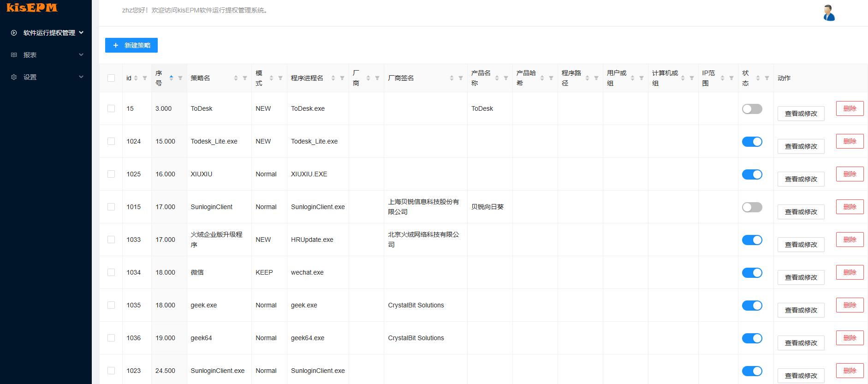Check the row checkbox for id 1033
This screenshot has height=384, width=868.
click(111, 240)
